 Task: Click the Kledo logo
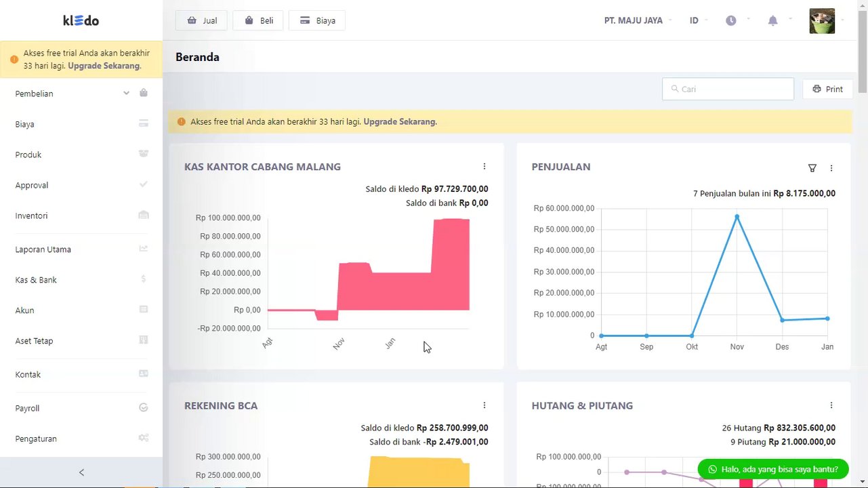81,20
